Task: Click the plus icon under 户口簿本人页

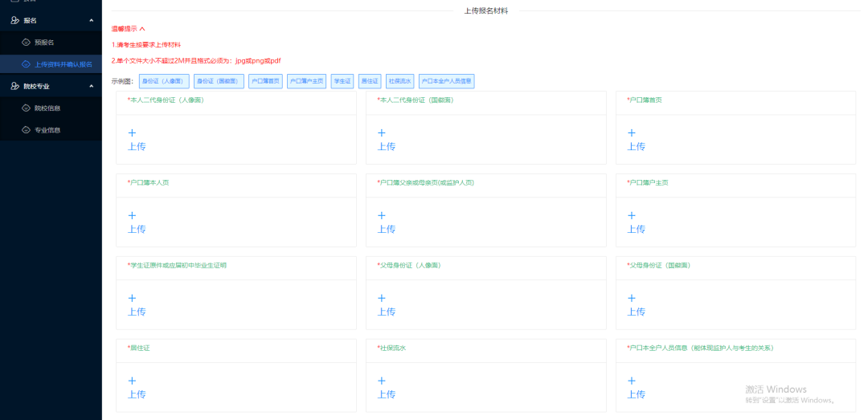Action: [132, 215]
